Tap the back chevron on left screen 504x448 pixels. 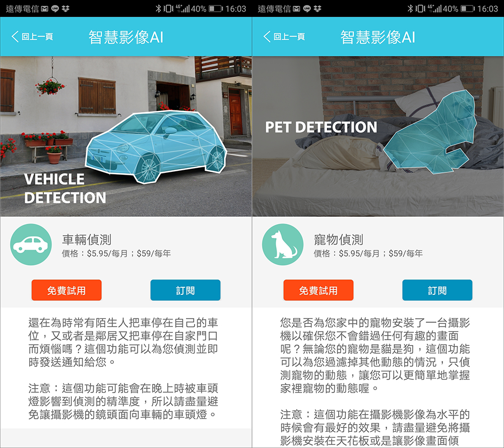tap(15, 36)
